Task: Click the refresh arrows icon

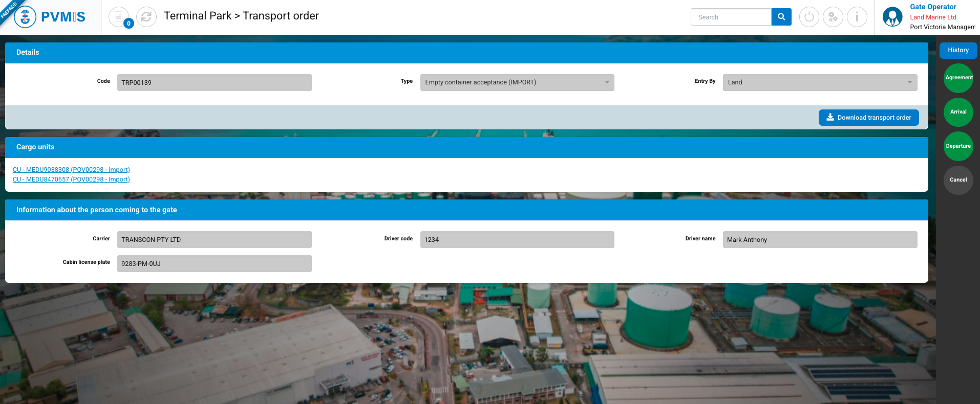Action: [x=146, y=17]
